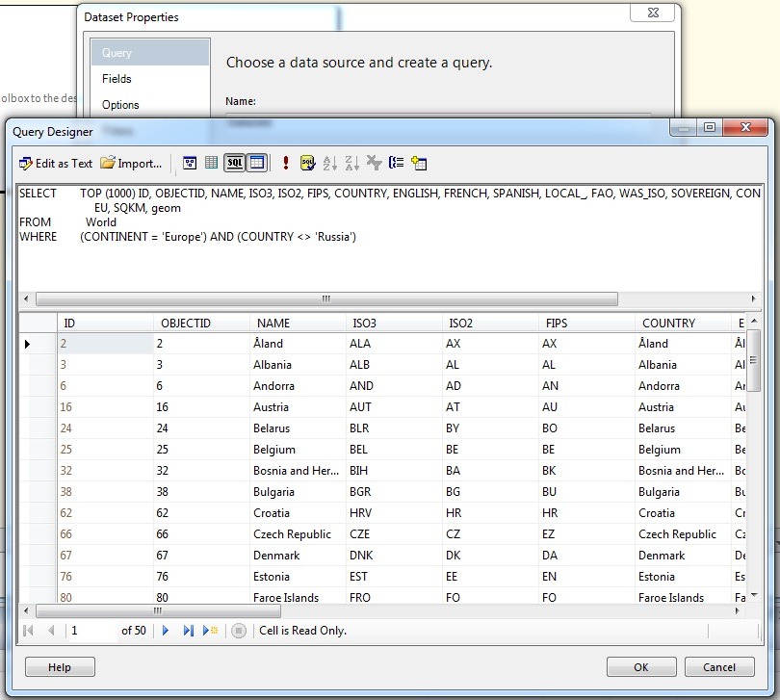Run the query with red exclamation icon

point(286,163)
